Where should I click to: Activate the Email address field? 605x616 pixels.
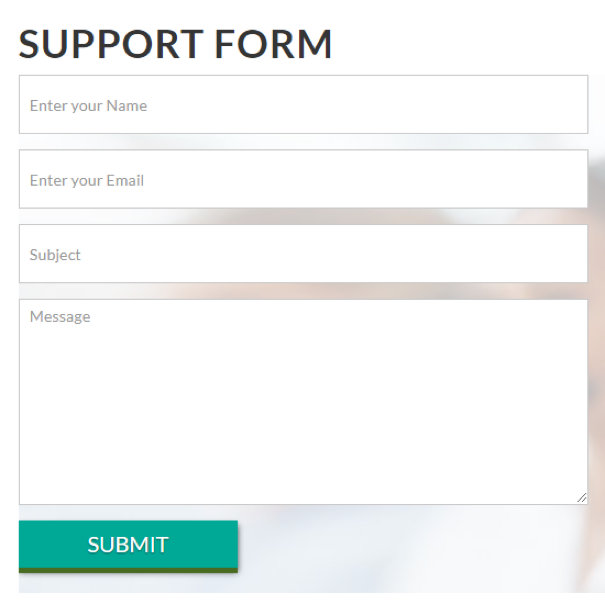[x=303, y=180]
